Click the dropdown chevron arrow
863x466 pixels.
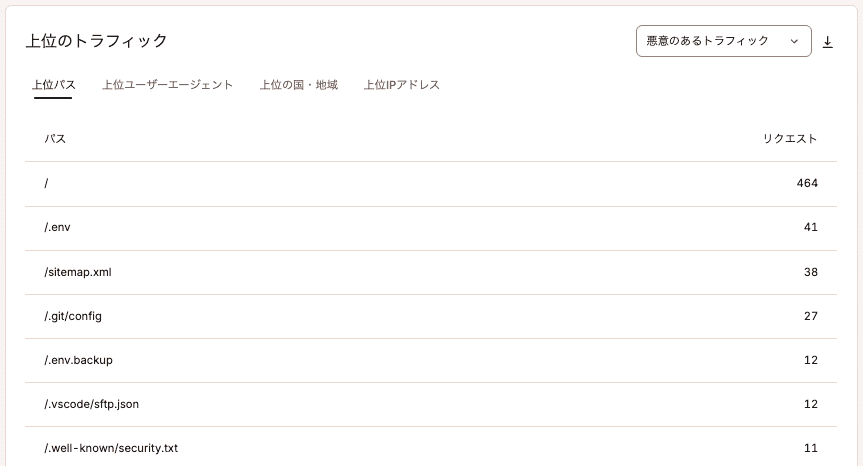coord(794,41)
